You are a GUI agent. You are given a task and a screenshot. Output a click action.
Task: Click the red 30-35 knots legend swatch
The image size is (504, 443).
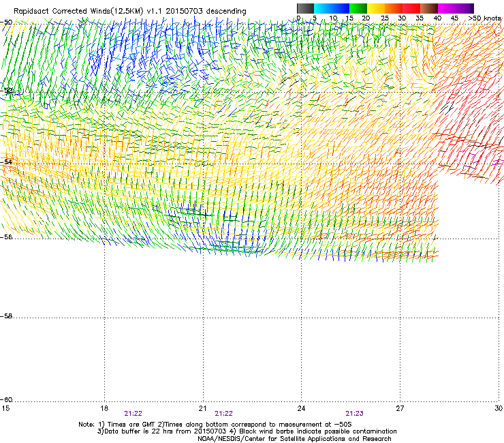click(x=411, y=8)
